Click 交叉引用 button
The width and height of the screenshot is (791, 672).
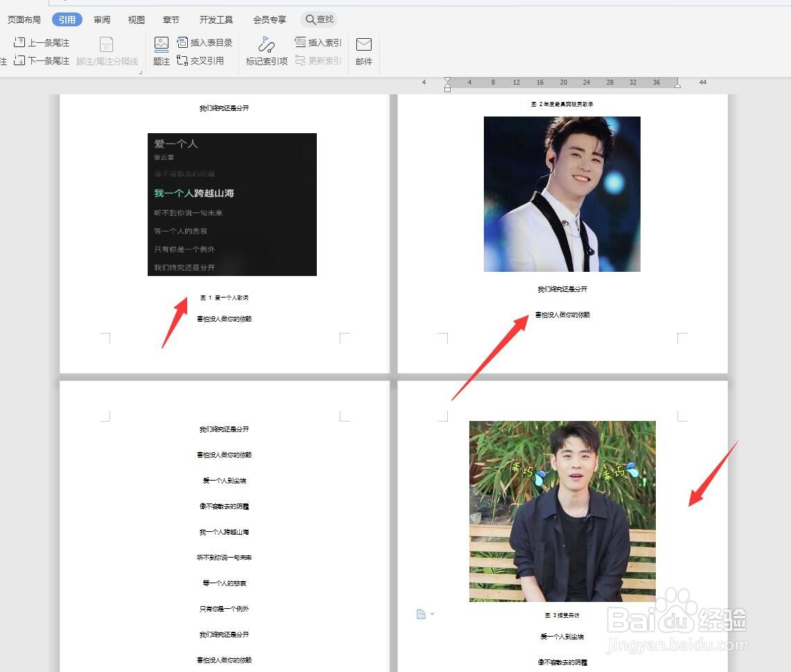200,60
